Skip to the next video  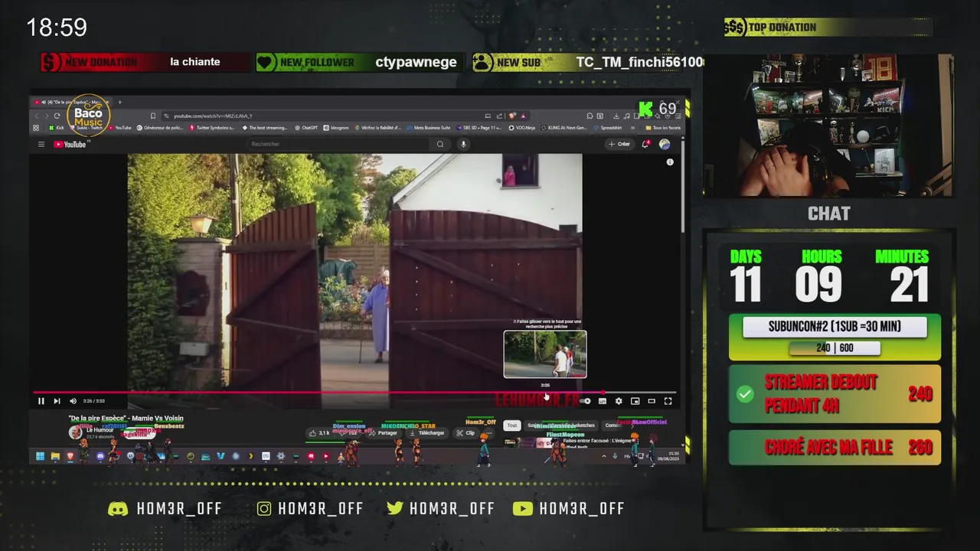click(57, 401)
